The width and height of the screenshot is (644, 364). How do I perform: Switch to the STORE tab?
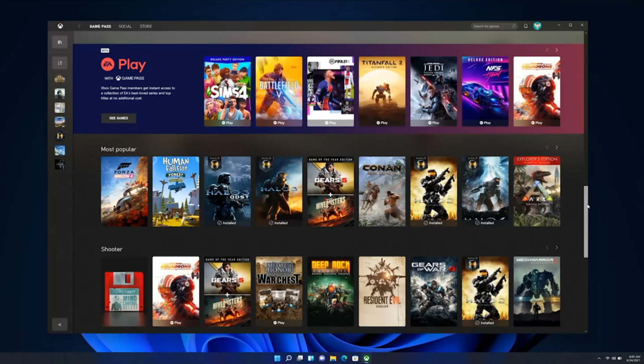146,26
